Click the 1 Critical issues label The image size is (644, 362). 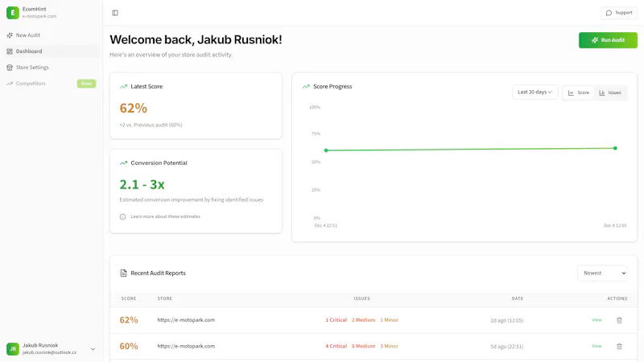336,319
